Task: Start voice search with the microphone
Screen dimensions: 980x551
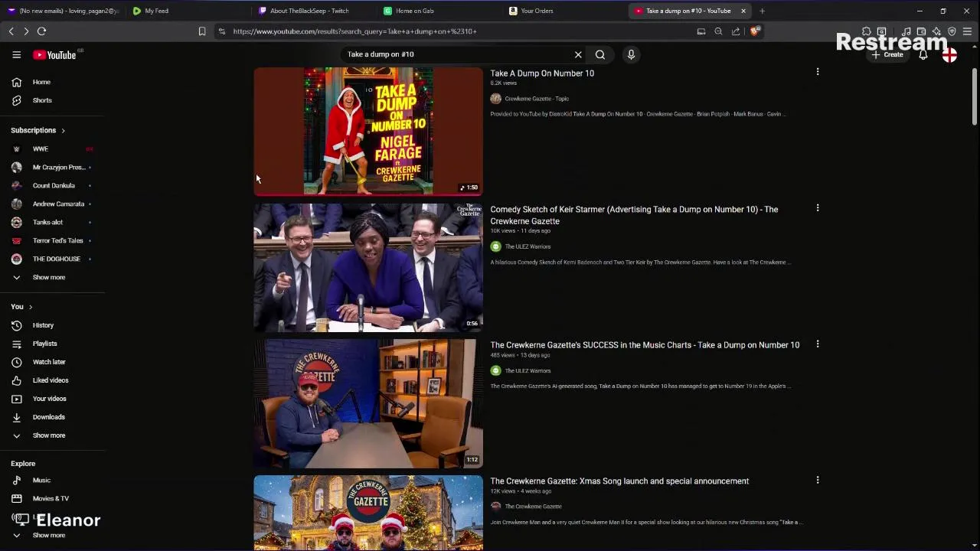Action: (631, 54)
